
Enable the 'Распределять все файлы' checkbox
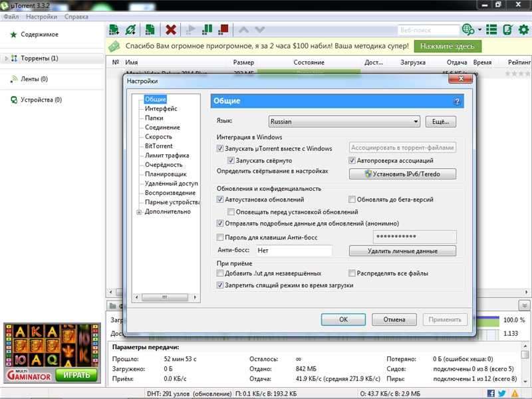(352, 273)
